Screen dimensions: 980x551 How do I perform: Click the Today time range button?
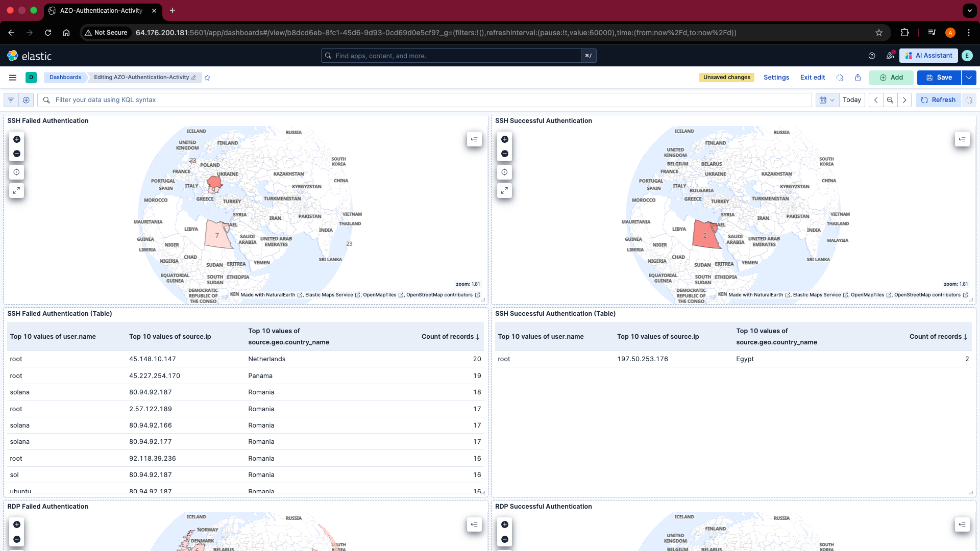[x=852, y=100]
